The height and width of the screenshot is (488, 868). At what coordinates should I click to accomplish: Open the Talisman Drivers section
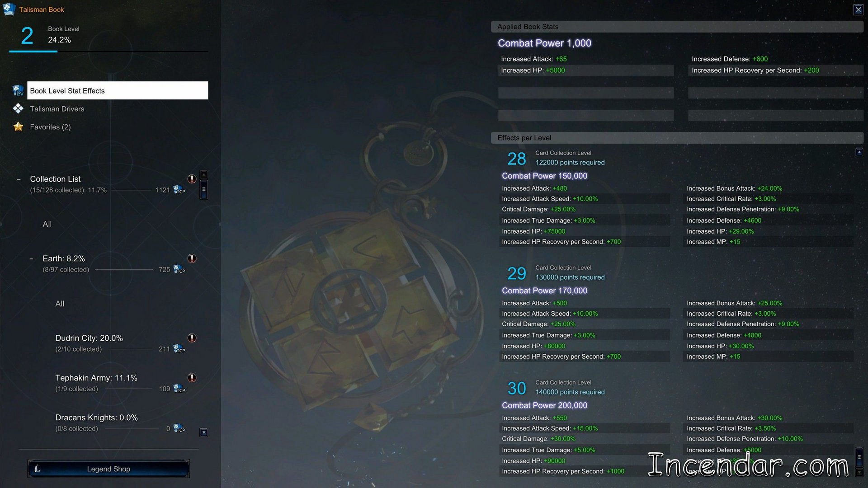pos(57,109)
